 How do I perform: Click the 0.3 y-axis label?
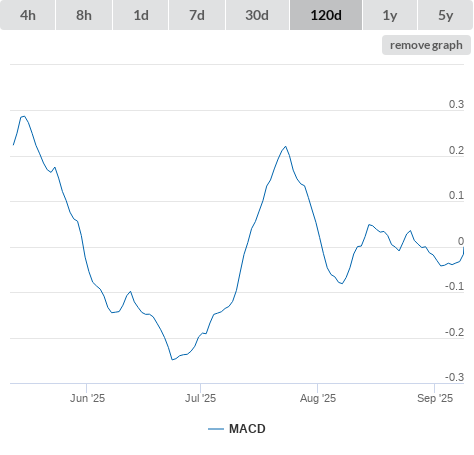coord(456,104)
